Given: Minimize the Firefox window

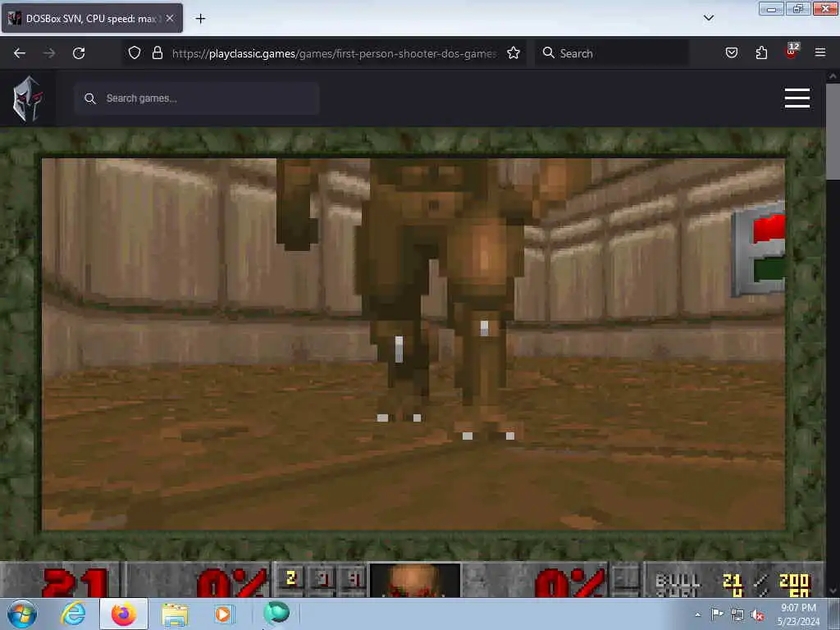Looking at the screenshot, I should (771, 9).
